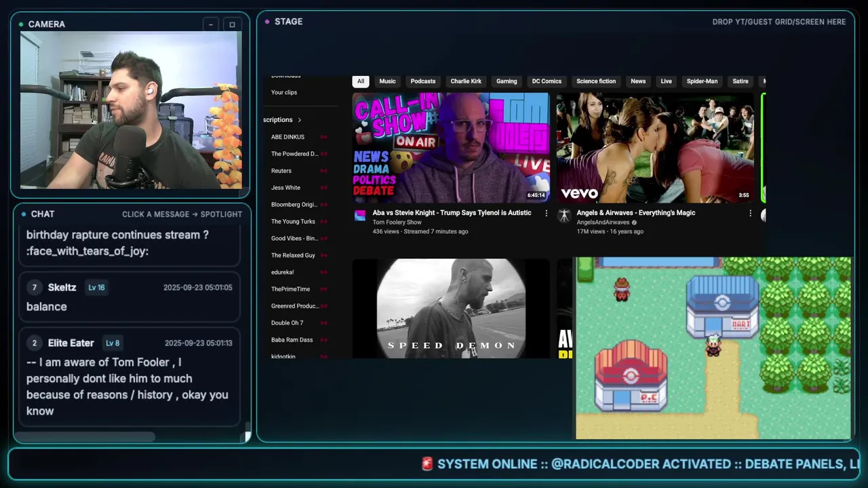Minimize the Camera panel

click(211, 24)
